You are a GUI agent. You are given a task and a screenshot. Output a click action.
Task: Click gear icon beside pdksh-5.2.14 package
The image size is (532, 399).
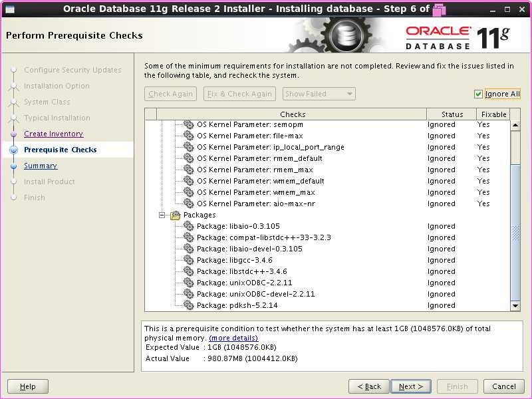tap(188, 305)
